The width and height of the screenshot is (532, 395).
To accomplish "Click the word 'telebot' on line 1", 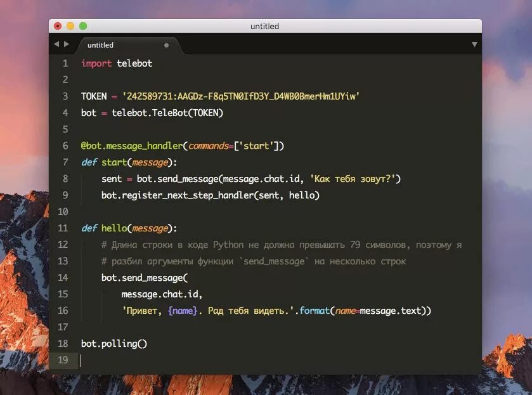I will point(134,63).
